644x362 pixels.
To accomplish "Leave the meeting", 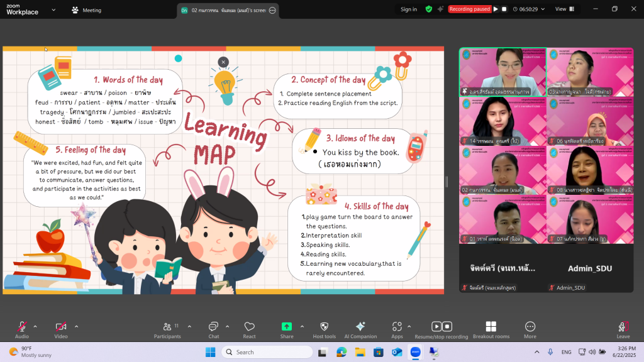I will pyautogui.click(x=623, y=329).
